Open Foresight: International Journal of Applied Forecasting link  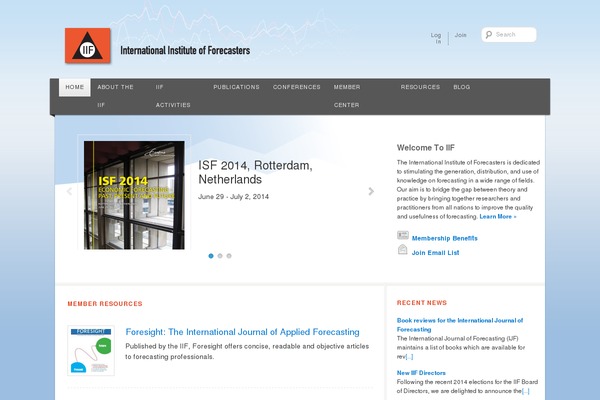(242, 332)
